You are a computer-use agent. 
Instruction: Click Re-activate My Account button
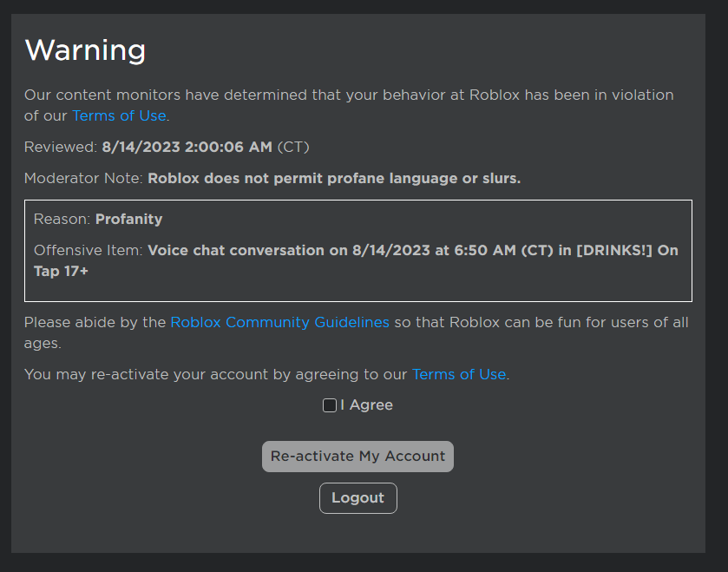click(x=357, y=457)
